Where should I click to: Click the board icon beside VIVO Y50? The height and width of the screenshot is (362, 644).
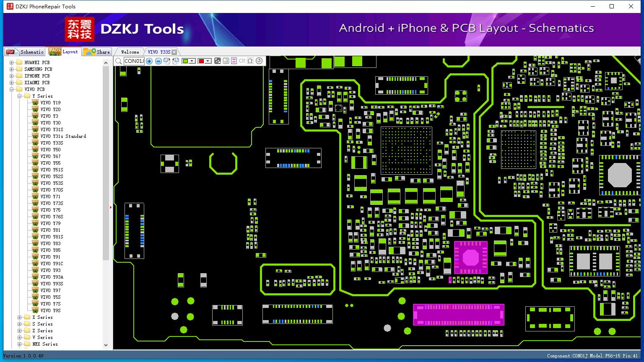[35, 150]
